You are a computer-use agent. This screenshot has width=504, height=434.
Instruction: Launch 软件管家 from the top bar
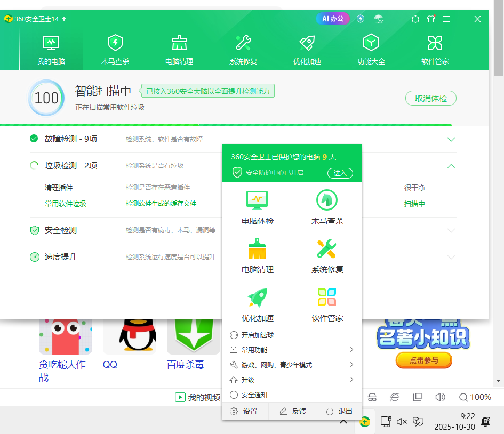(x=435, y=48)
